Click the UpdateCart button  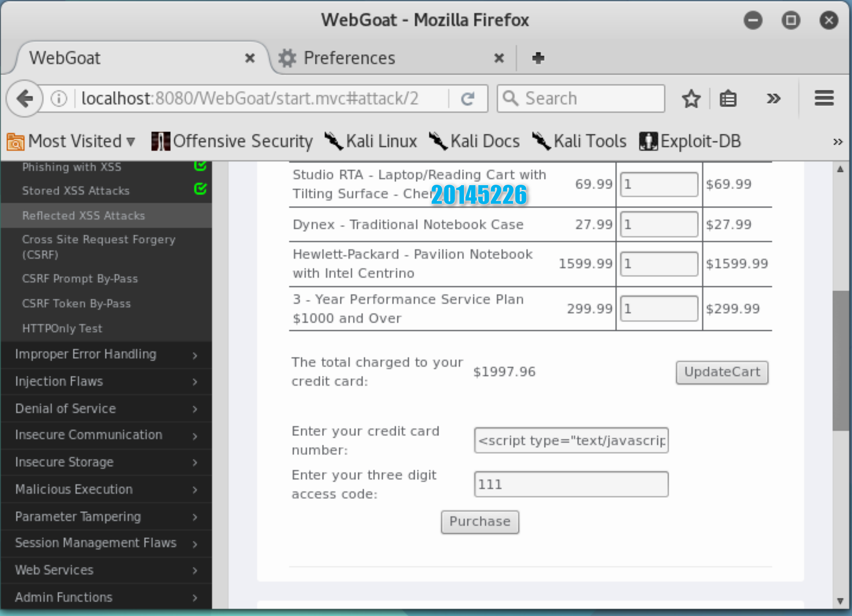pyautogui.click(x=722, y=372)
